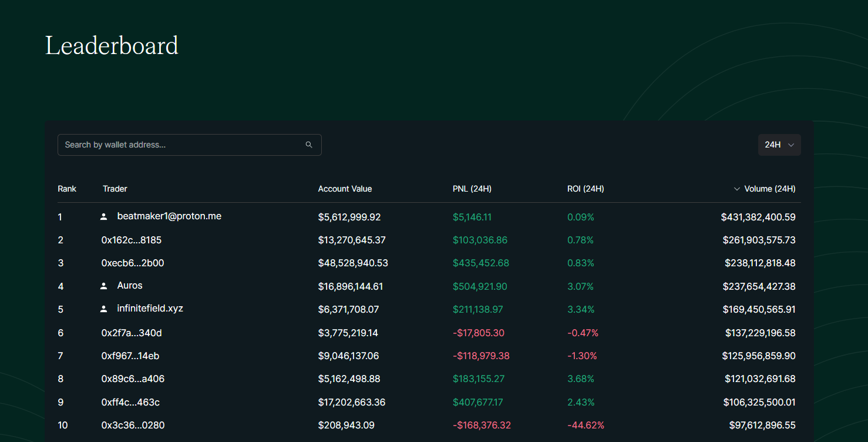Viewport: 868px width, 442px height.
Task: Sort by ROI (24H) column header
Action: pyautogui.click(x=586, y=189)
